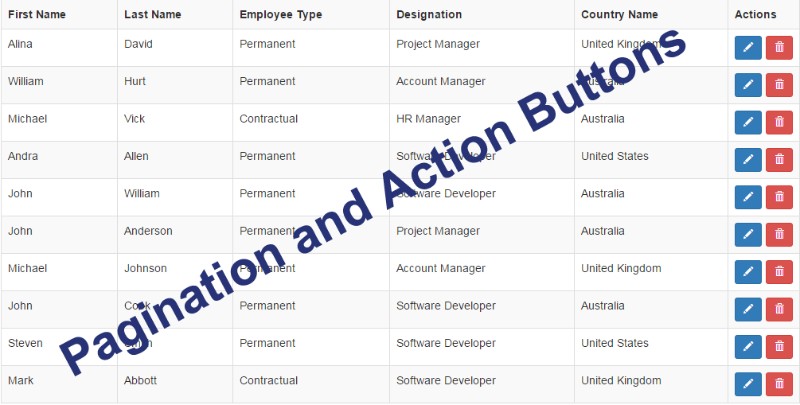Click the trash icon for William Hurt
800x405 pixels.
(x=779, y=85)
